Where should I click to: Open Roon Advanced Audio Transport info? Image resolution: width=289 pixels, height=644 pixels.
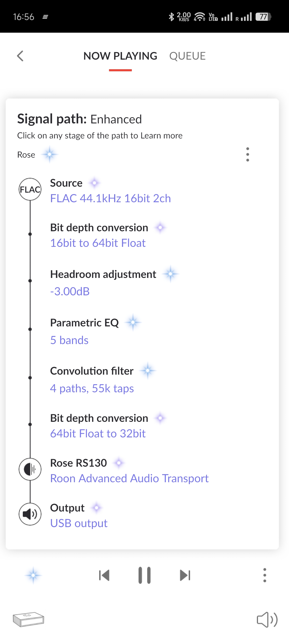click(129, 478)
